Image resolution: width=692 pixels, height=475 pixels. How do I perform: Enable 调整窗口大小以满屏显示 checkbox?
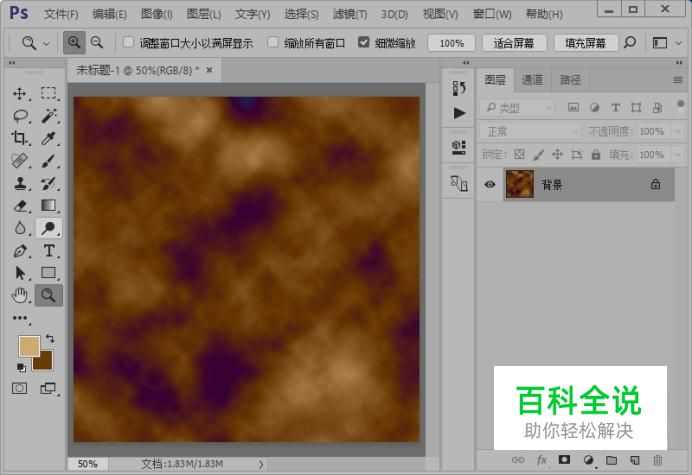point(128,42)
